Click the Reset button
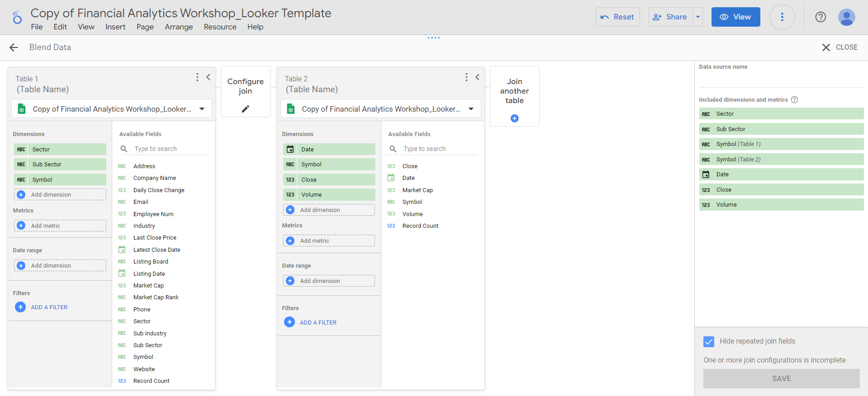 [617, 17]
